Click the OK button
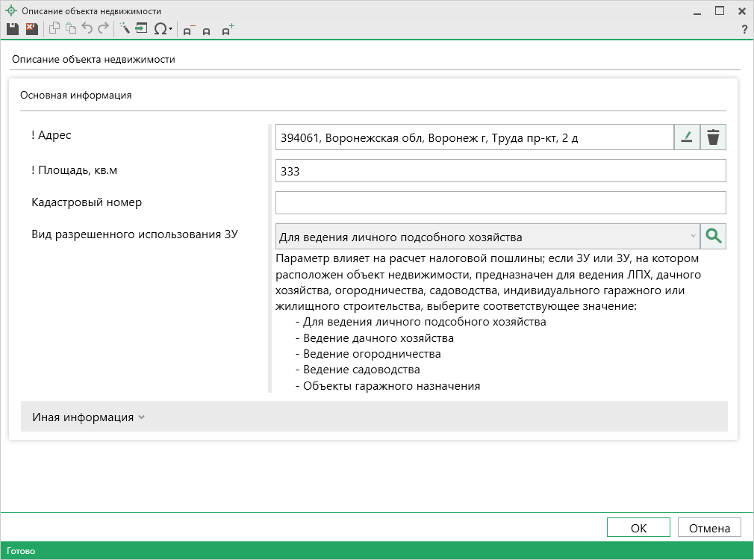Screen dimensions: 754x560 click(638, 527)
